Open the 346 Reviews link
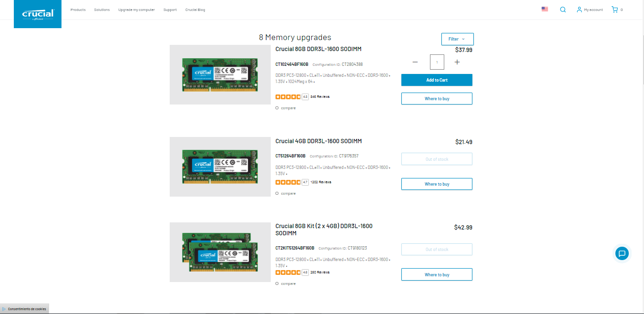 (320, 97)
